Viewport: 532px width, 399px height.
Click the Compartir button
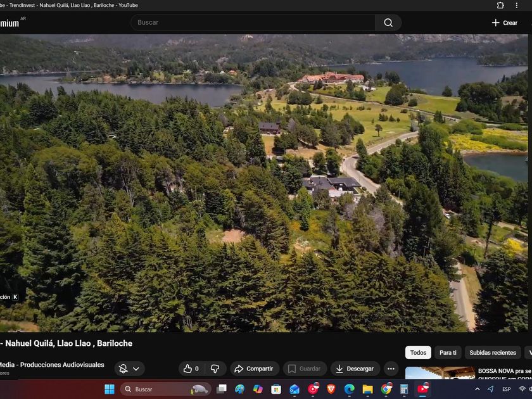pyautogui.click(x=254, y=369)
